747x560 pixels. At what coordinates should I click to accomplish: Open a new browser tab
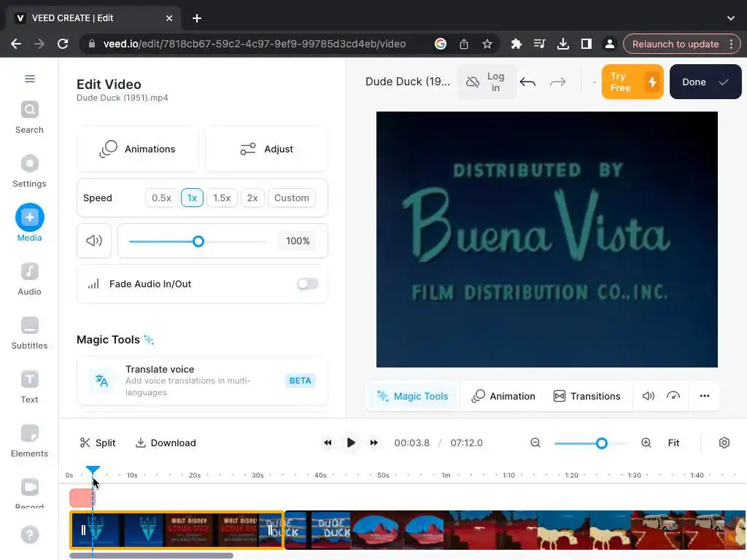197,18
